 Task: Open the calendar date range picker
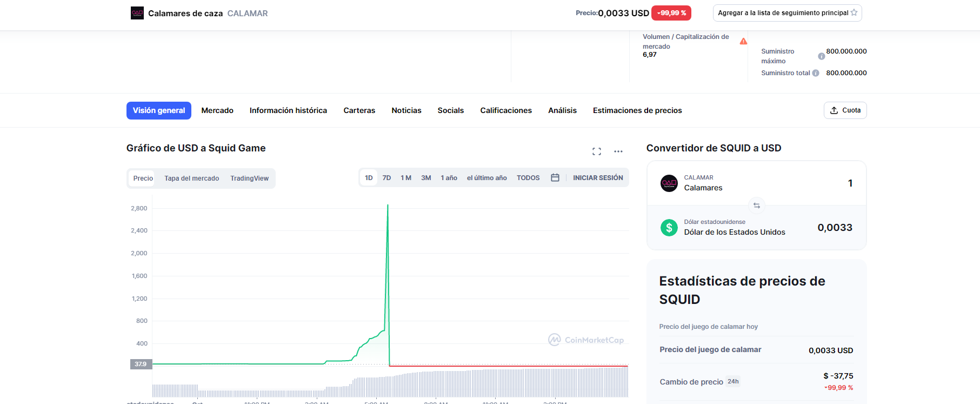pos(555,177)
